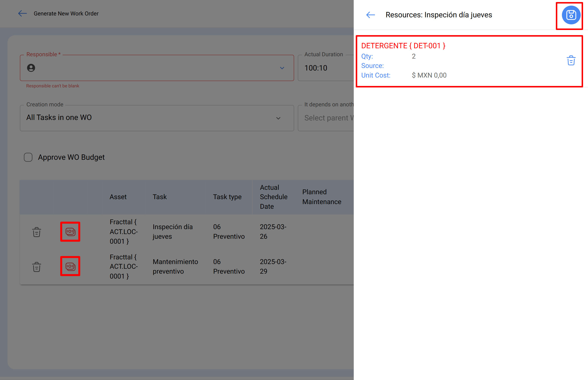Check the Approve WO Budget checkbox
The image size is (588, 380).
tap(28, 157)
